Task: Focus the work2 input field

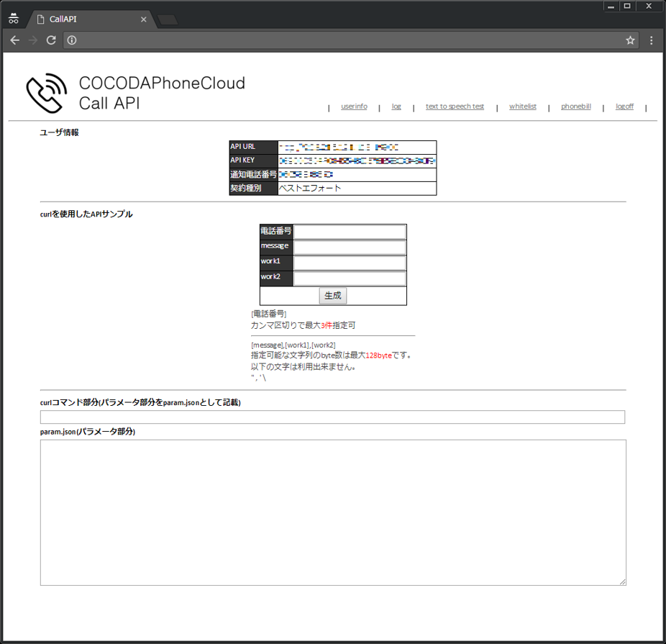Action: [350, 278]
